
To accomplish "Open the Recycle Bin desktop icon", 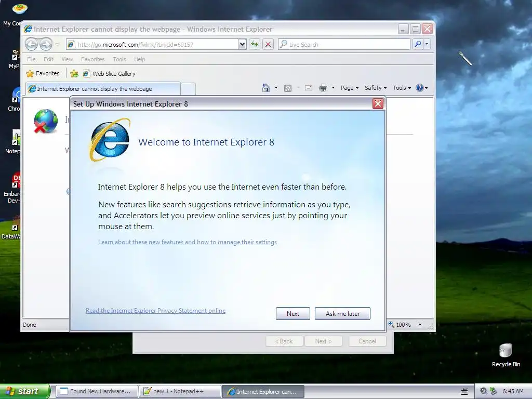I will point(506,355).
